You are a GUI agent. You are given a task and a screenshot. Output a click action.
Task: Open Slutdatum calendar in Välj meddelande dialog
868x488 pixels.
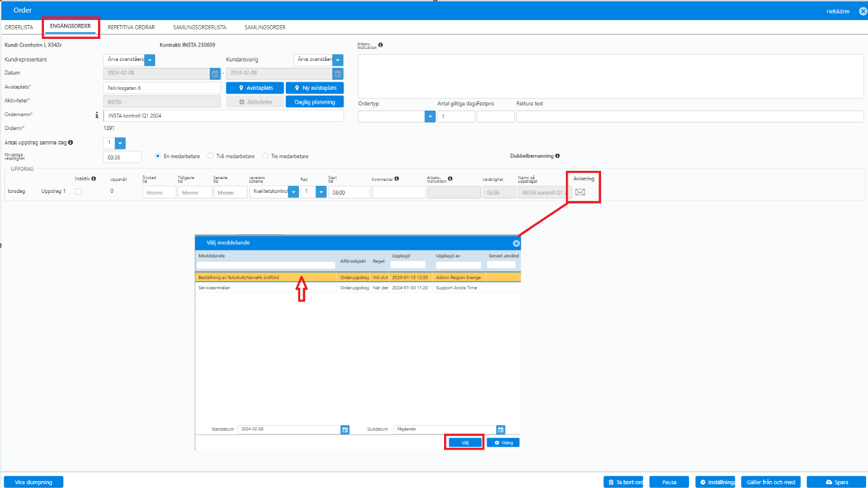(x=501, y=430)
